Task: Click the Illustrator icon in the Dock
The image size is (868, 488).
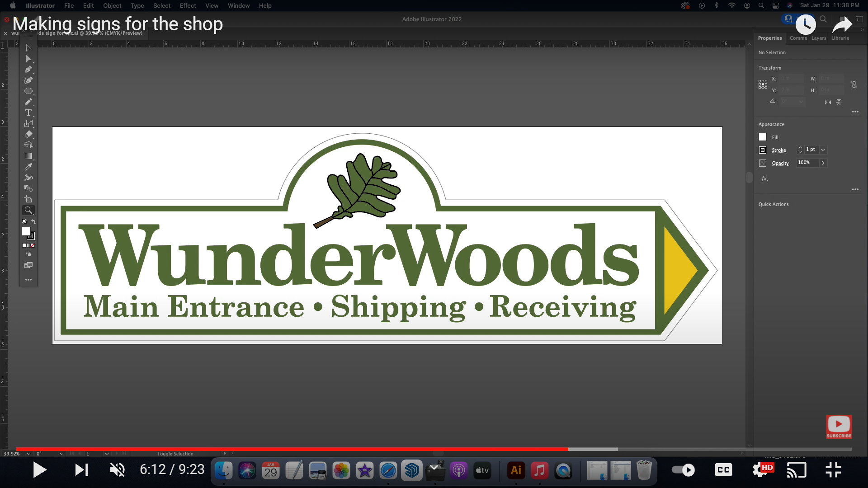Action: [516, 470]
